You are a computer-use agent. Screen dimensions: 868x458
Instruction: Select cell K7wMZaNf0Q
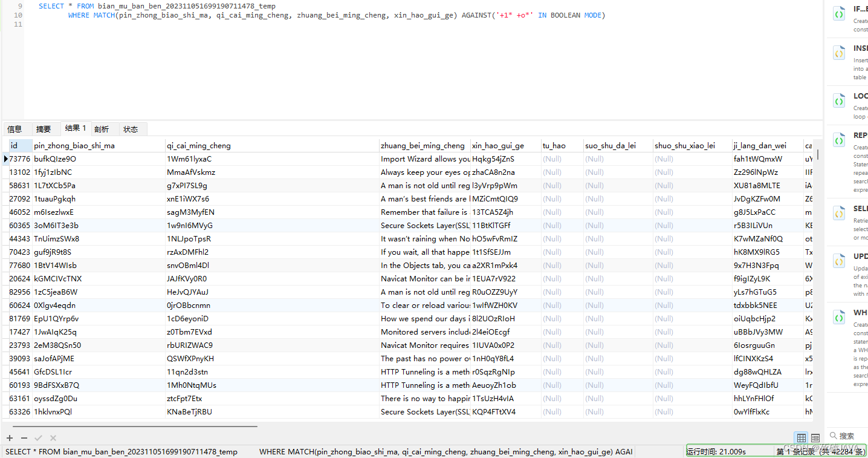click(767, 238)
